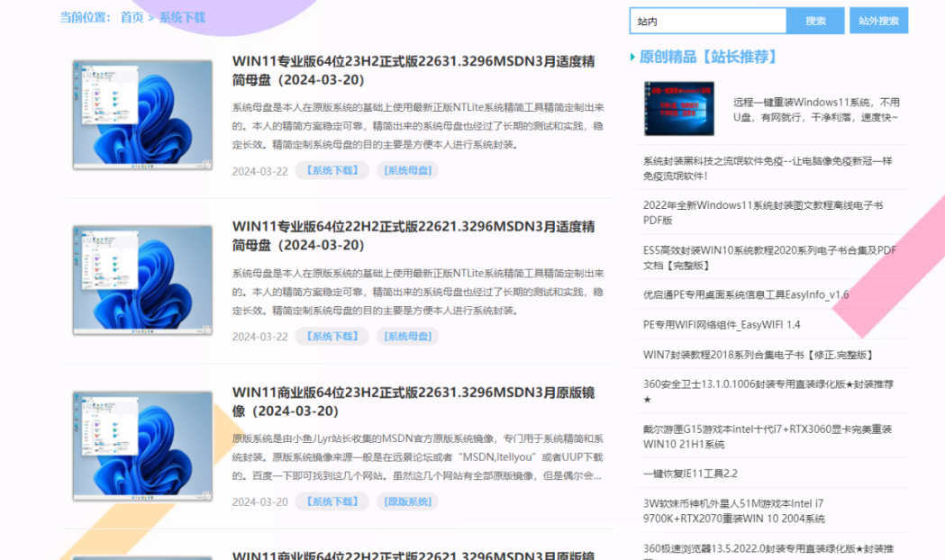Open the ES5高效封装WIN10系统教程2020 sidebar link

point(769,257)
